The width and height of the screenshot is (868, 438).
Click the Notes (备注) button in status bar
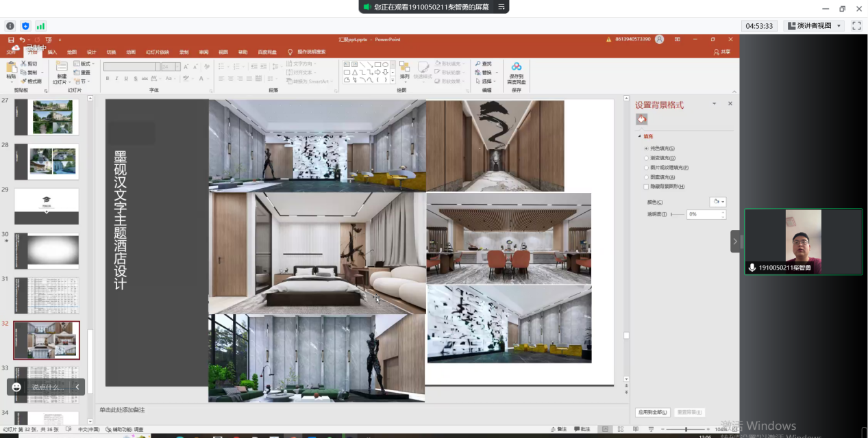click(559, 430)
